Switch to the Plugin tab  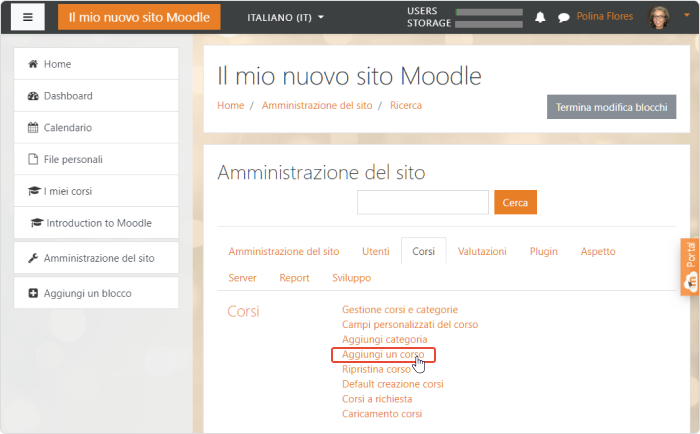544,251
